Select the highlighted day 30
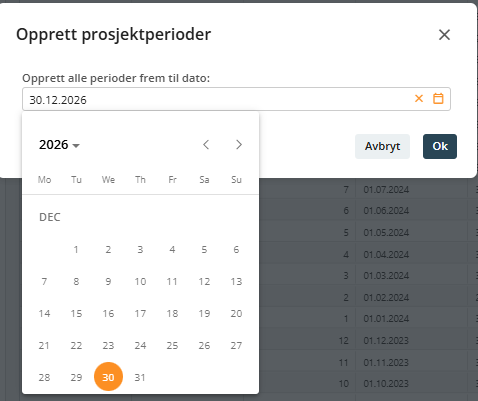The width and height of the screenshot is (478, 401). coord(108,377)
